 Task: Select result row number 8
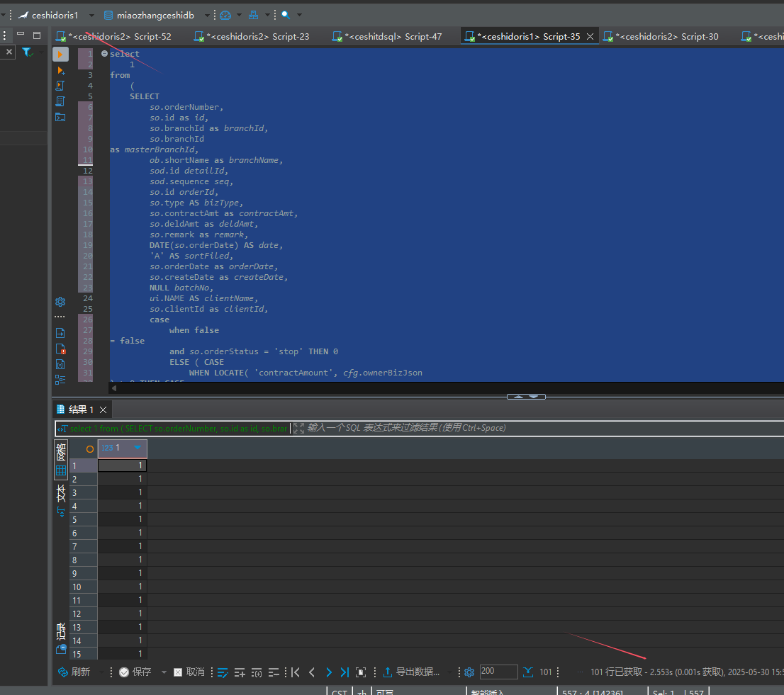(x=83, y=560)
